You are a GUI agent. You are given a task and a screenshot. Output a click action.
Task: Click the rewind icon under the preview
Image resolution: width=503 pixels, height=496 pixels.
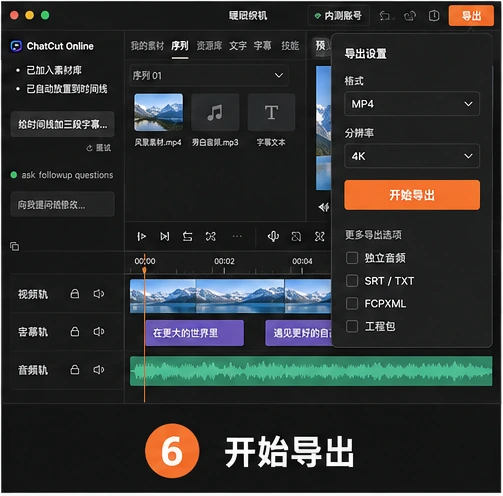pos(324,207)
